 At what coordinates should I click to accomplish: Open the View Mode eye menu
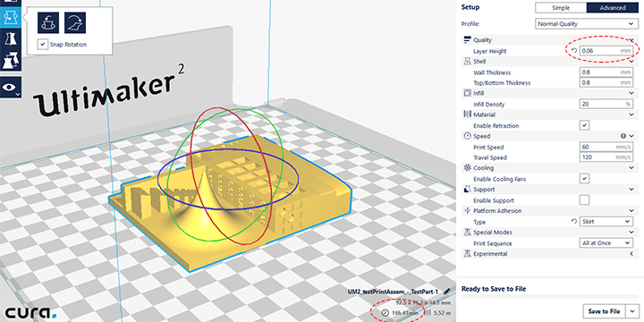(10, 87)
